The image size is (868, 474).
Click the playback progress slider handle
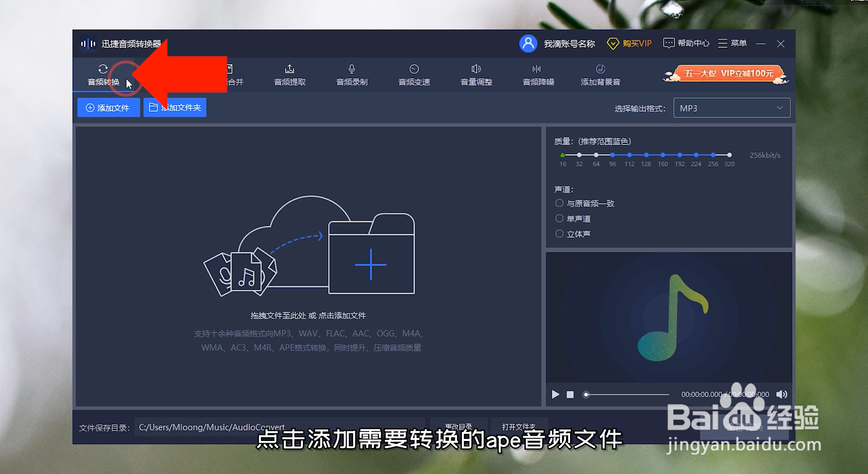click(x=586, y=394)
